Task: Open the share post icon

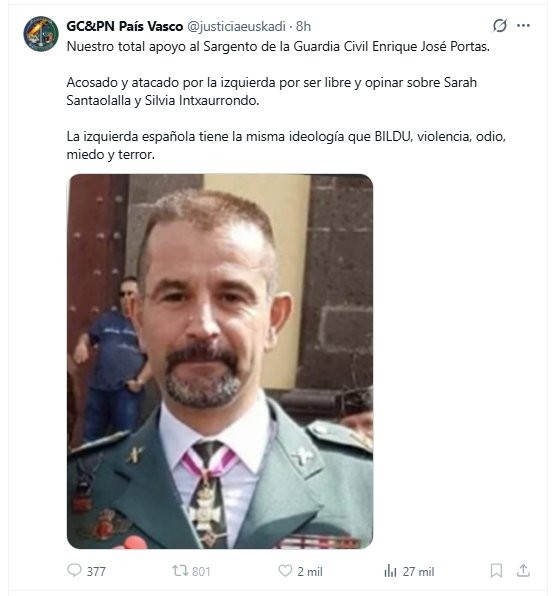Action: tap(523, 571)
